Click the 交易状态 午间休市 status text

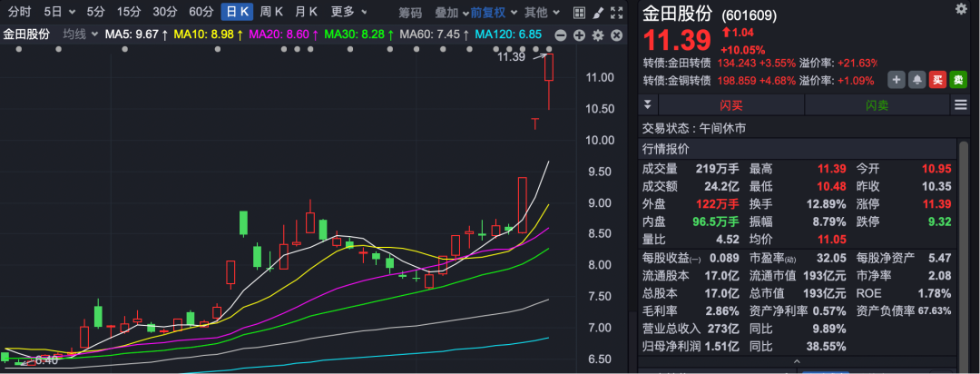pyautogui.click(x=694, y=128)
